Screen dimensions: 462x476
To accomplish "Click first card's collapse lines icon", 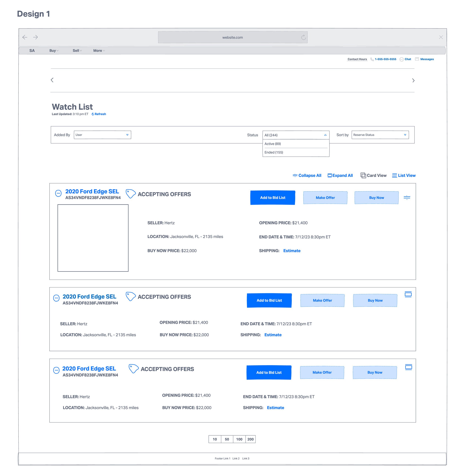I will 407,198.
